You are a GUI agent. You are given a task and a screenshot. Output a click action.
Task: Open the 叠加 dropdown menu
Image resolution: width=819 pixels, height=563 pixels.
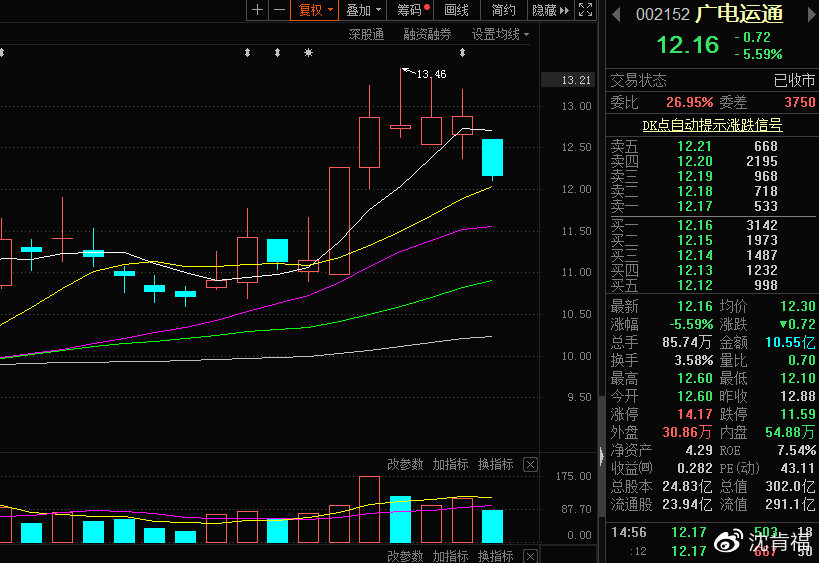(x=363, y=10)
